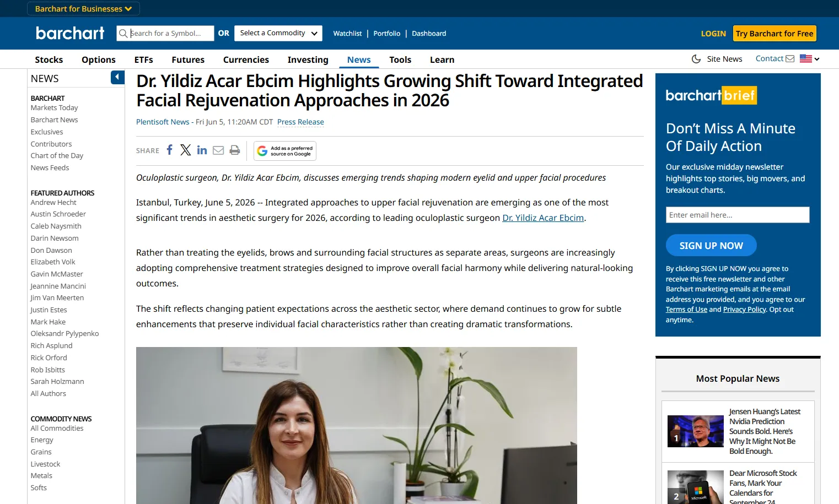This screenshot has width=839, height=504.
Task: Open the ETFs menu
Action: [x=144, y=59]
